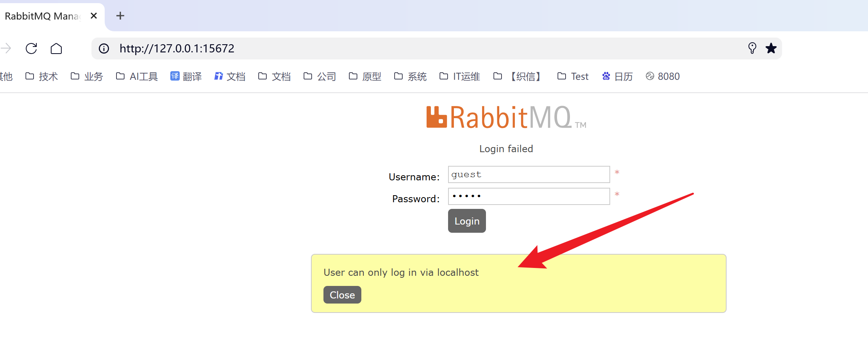
Task: Focus the Username field
Action: tap(529, 174)
